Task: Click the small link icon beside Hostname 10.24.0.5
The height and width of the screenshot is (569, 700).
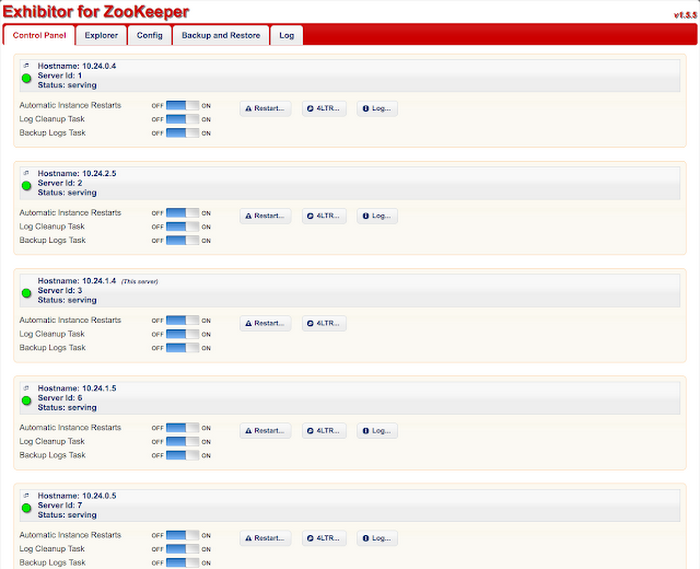Action: (26, 495)
